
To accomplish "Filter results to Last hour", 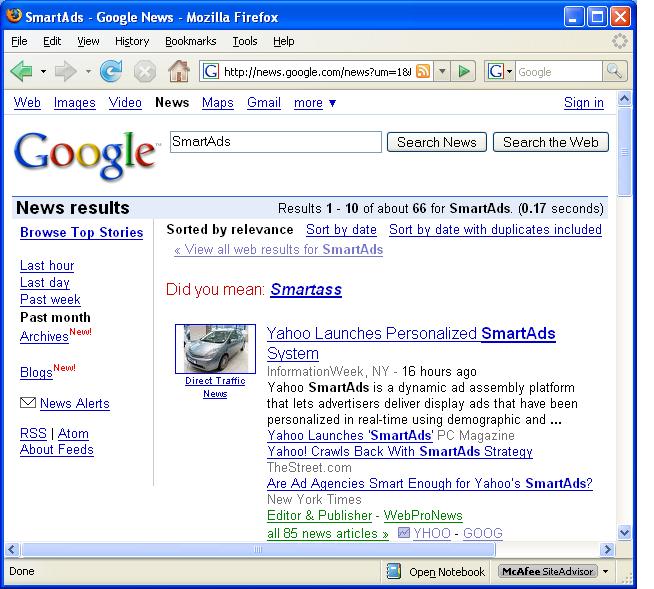I will tap(47, 266).
